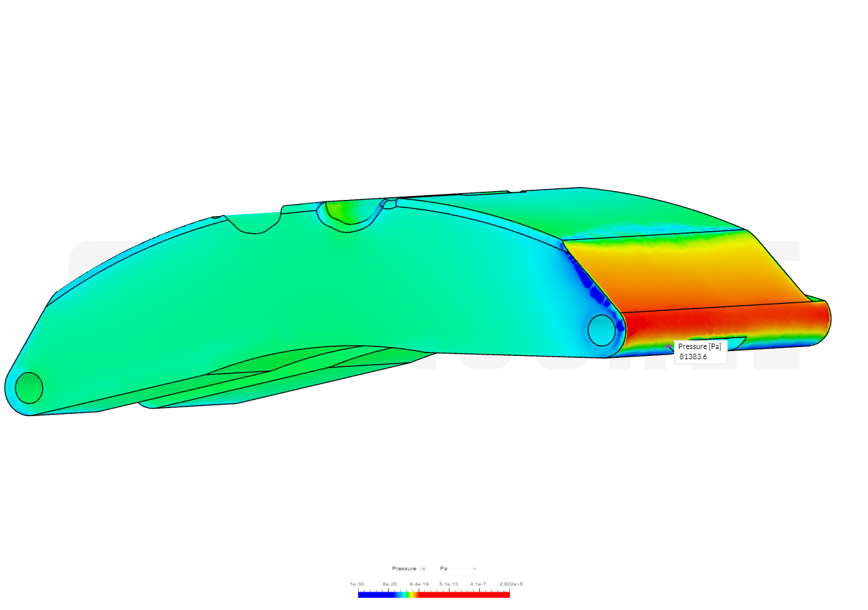Viewport: 868px width, 610px height.
Task: Click the Pressure legend label
Action: [x=404, y=569]
